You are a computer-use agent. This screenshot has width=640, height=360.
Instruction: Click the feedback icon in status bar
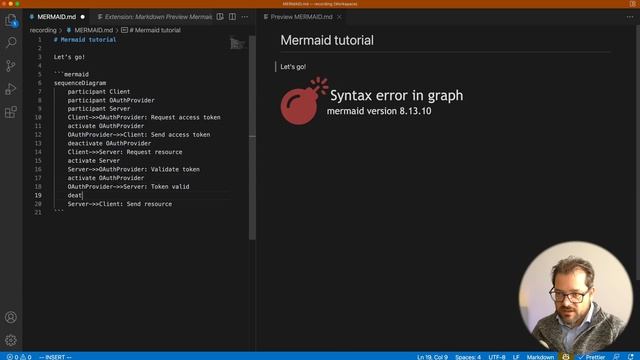pos(616,357)
